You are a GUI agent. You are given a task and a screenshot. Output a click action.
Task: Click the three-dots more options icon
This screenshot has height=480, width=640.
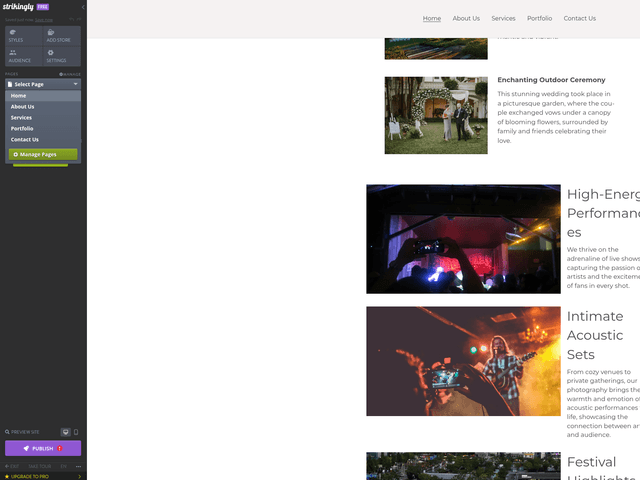pos(78,466)
